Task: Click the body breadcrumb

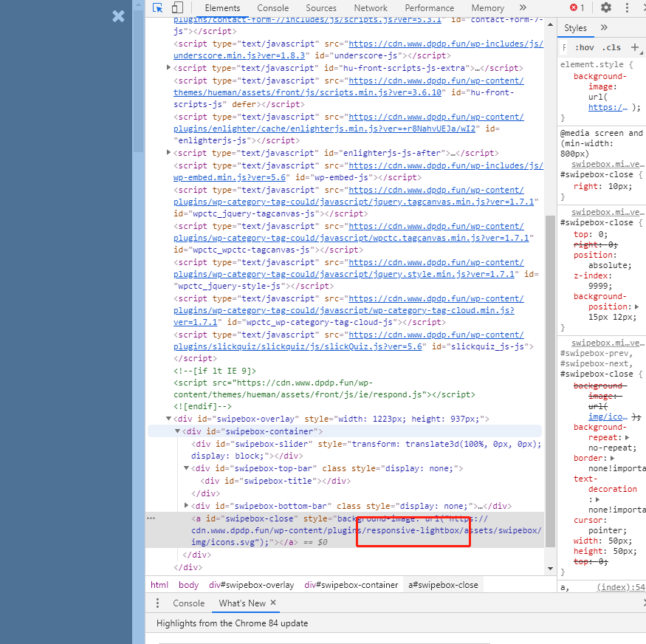Action: [x=189, y=585]
